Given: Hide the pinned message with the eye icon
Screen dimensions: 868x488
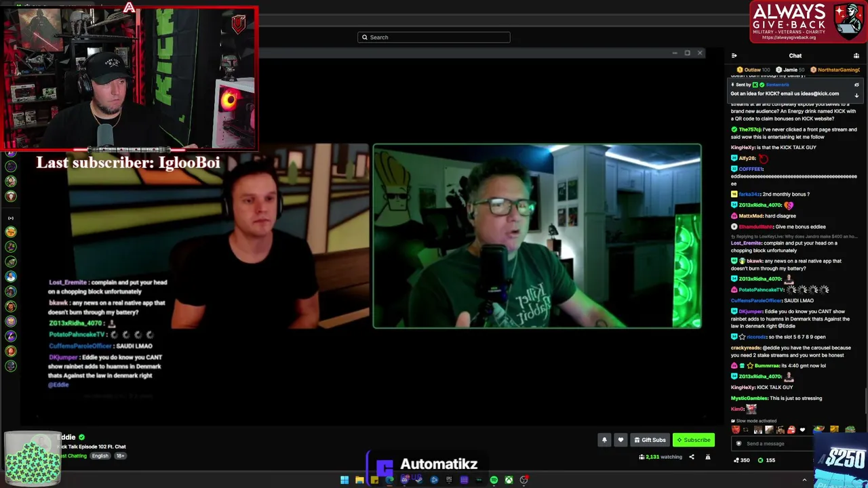Looking at the screenshot, I should tap(856, 85).
